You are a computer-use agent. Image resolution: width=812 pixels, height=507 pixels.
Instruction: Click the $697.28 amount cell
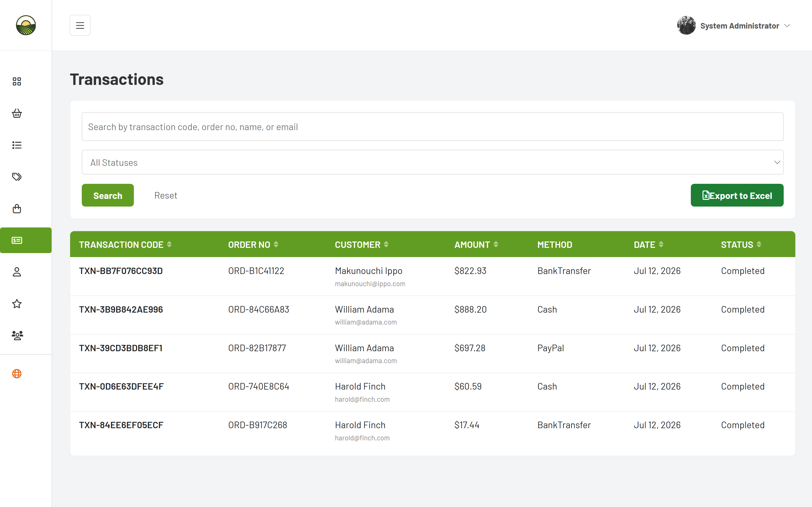point(470,348)
